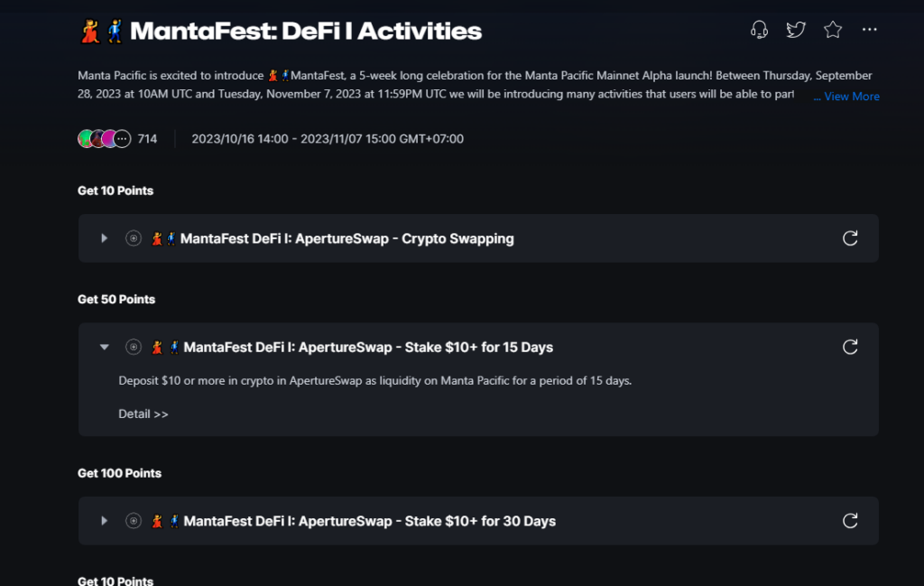Click the first green participant avatar
This screenshot has height=586, width=924.
[x=86, y=138]
